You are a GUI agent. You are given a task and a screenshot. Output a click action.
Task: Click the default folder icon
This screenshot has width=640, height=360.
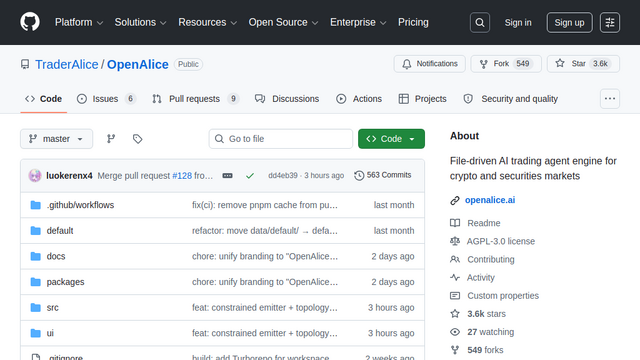[x=36, y=231]
